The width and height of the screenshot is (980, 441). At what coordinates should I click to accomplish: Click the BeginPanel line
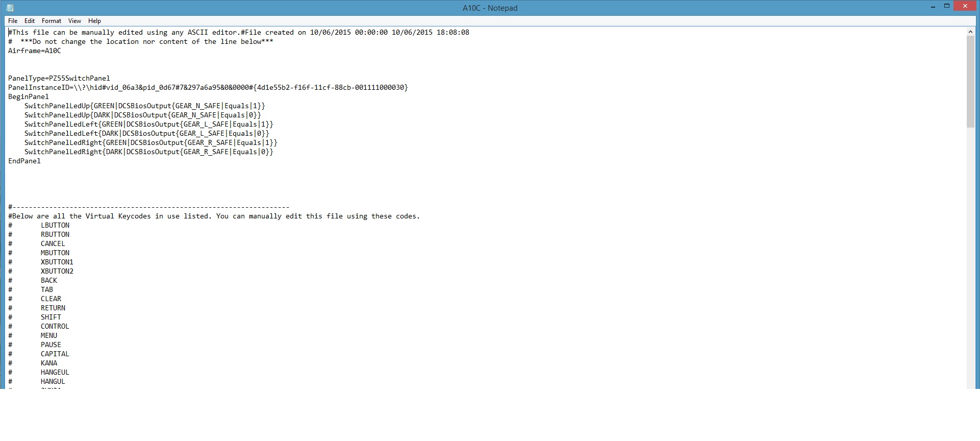tap(29, 97)
